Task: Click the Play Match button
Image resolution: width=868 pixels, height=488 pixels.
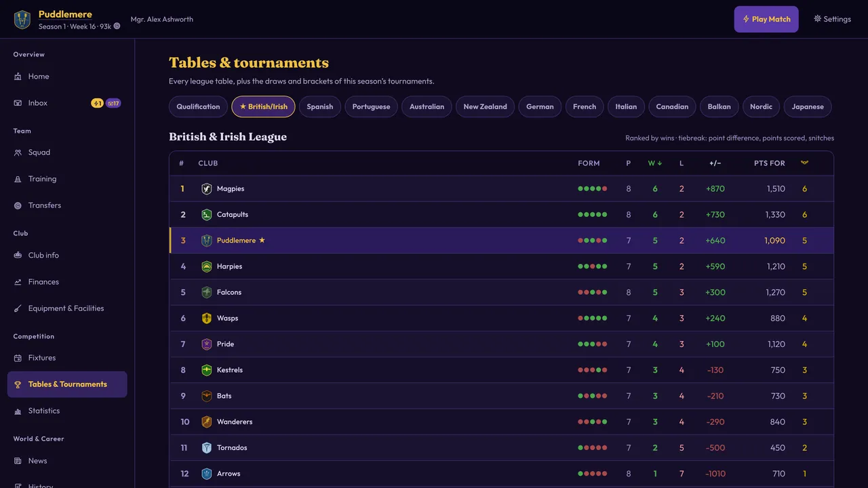Action: tap(766, 19)
